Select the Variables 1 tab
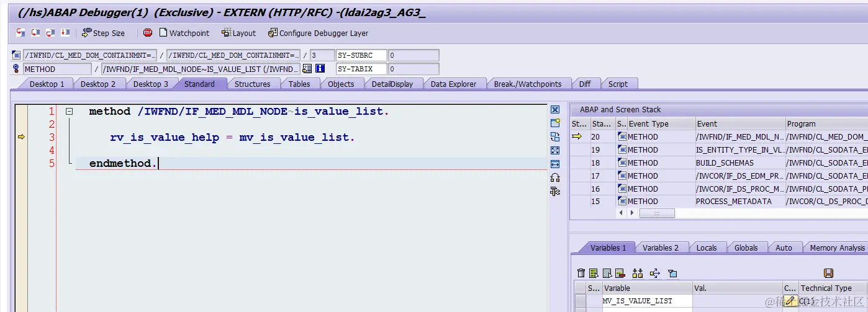This screenshot has width=868, height=312. click(608, 247)
